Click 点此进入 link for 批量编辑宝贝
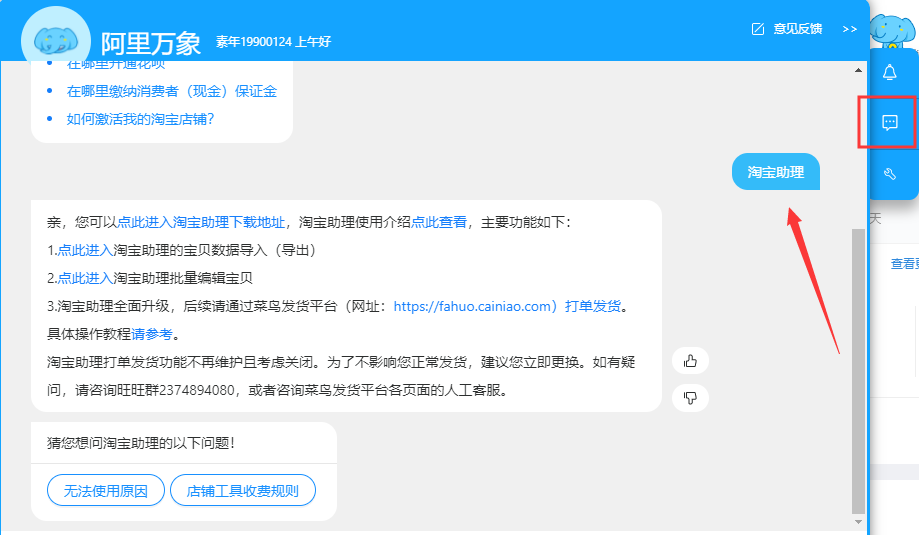The width and height of the screenshot is (919, 535). pyautogui.click(x=85, y=278)
